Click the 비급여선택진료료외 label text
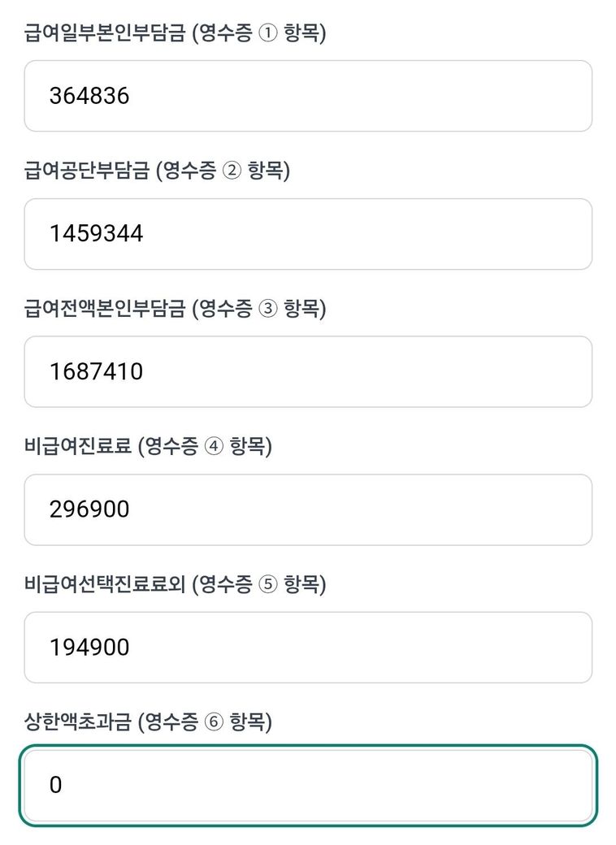The width and height of the screenshot is (616, 845). (105, 584)
